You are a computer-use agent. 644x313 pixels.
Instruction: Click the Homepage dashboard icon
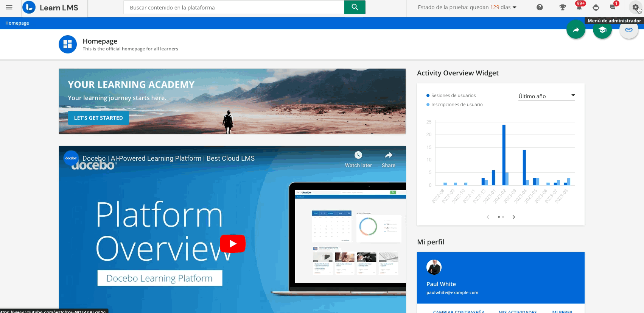tap(68, 44)
